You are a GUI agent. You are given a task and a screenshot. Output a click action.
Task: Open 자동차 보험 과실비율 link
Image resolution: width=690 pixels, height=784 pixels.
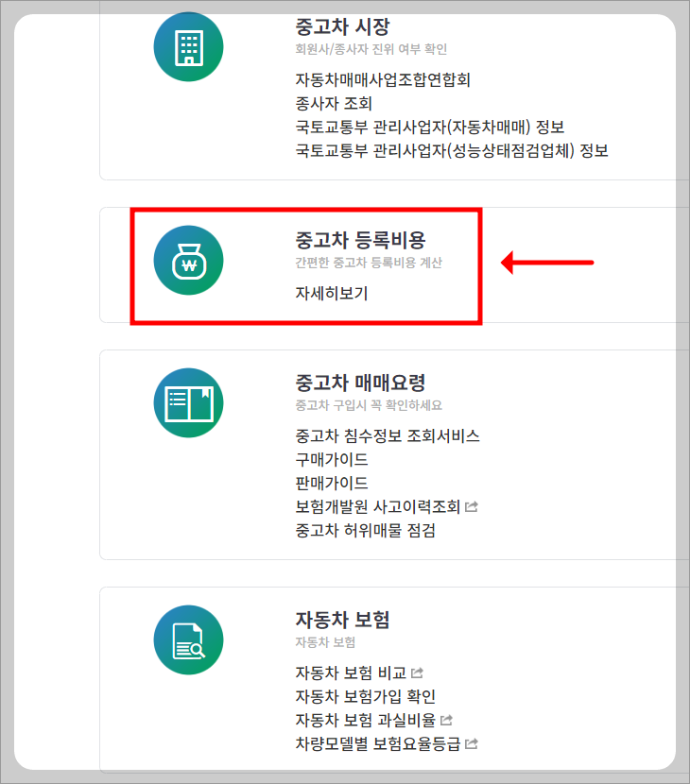point(365,720)
